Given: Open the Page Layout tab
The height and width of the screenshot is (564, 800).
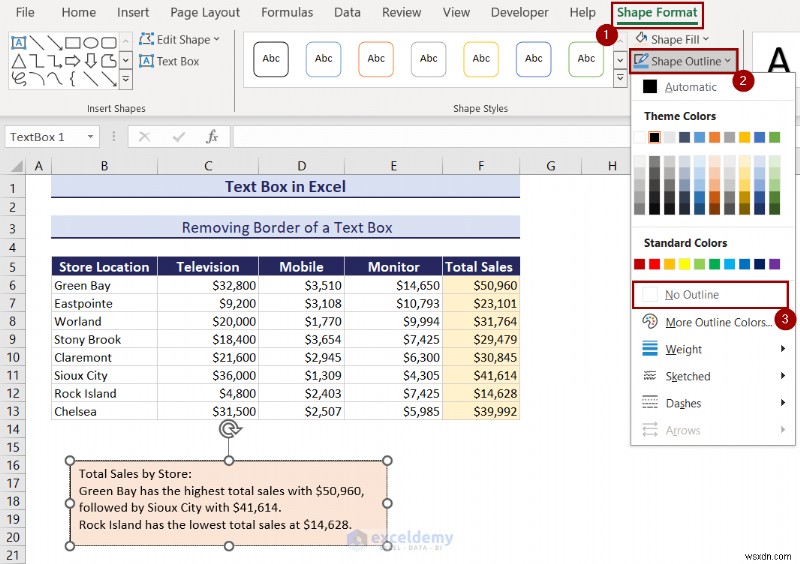Looking at the screenshot, I should [205, 12].
